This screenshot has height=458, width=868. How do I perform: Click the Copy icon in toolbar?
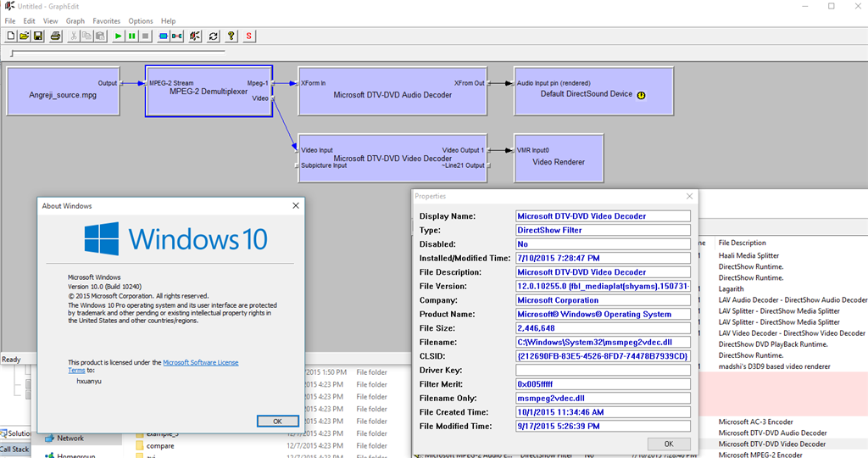(x=87, y=36)
